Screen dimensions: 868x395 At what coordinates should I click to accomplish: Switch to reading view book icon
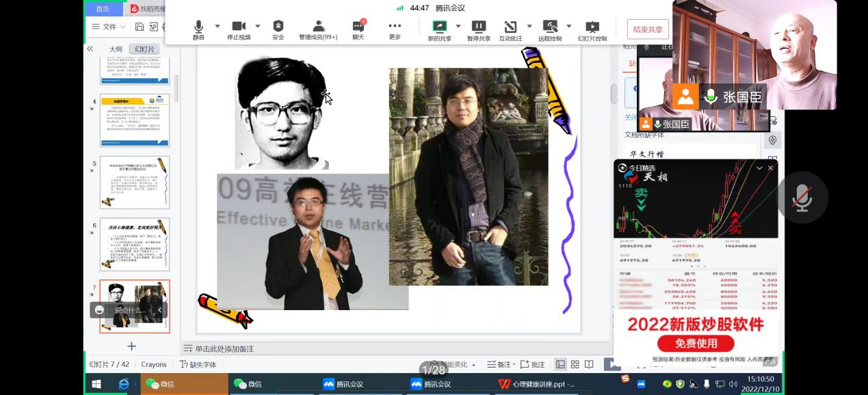[589, 364]
